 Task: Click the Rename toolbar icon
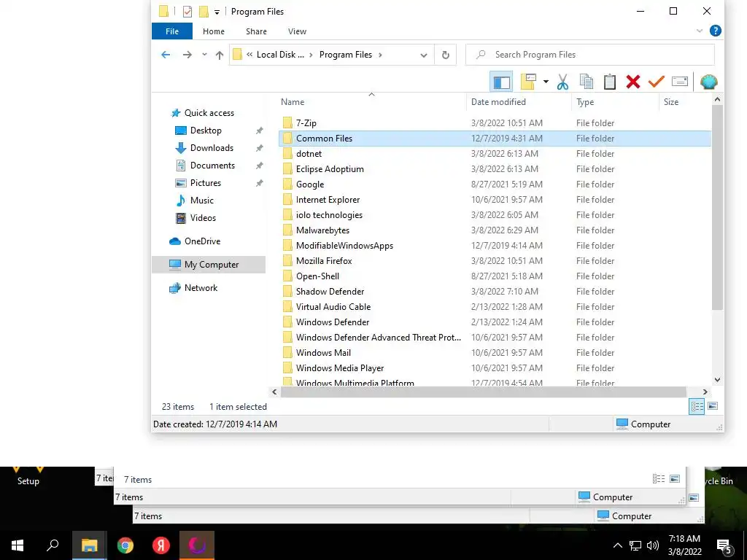coord(680,82)
